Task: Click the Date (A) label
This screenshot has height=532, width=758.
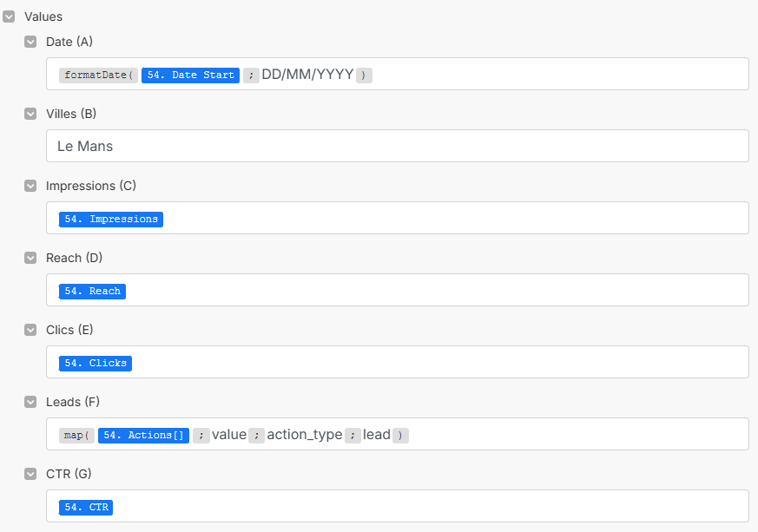Action: click(69, 42)
